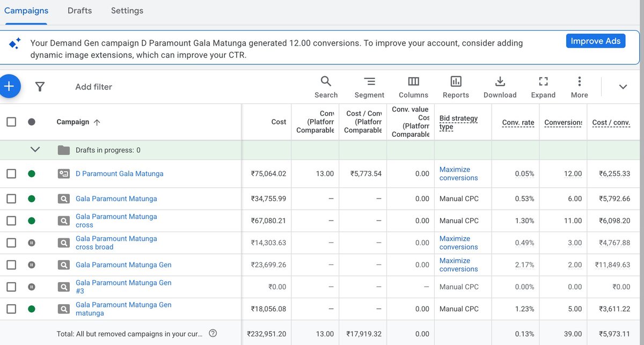Click Maximize conversions link in ₹23,699.26 row

click(x=458, y=265)
